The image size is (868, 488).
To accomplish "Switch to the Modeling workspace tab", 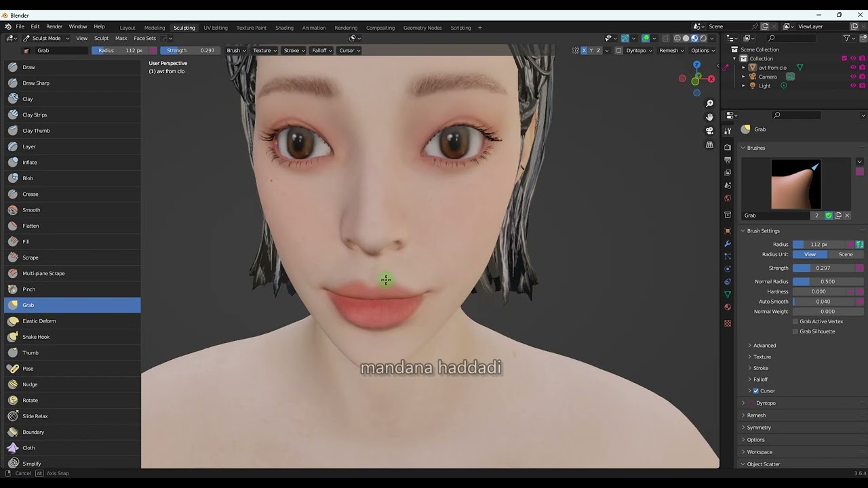I will click(x=155, y=28).
